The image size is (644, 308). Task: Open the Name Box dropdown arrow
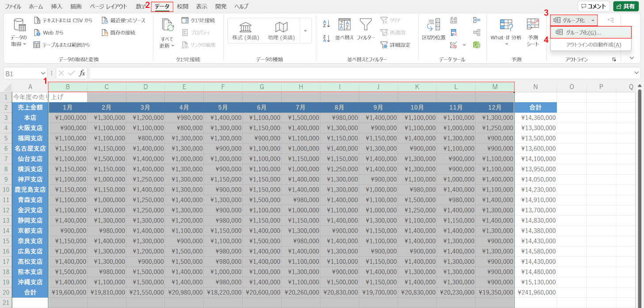tap(43, 73)
